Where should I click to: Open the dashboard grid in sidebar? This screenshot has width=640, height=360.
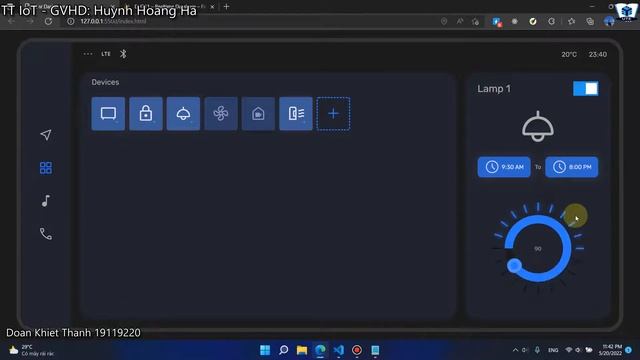(x=46, y=168)
